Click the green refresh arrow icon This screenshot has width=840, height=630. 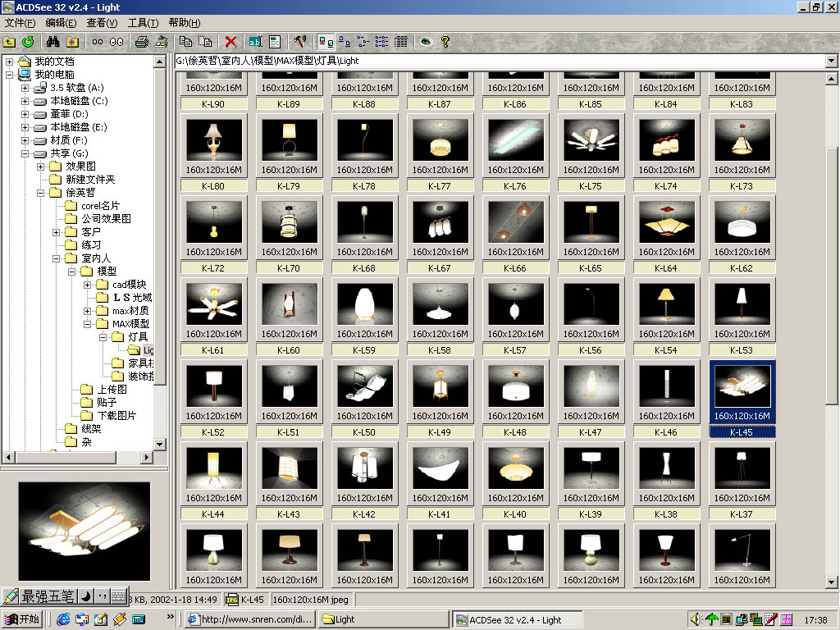click(28, 41)
